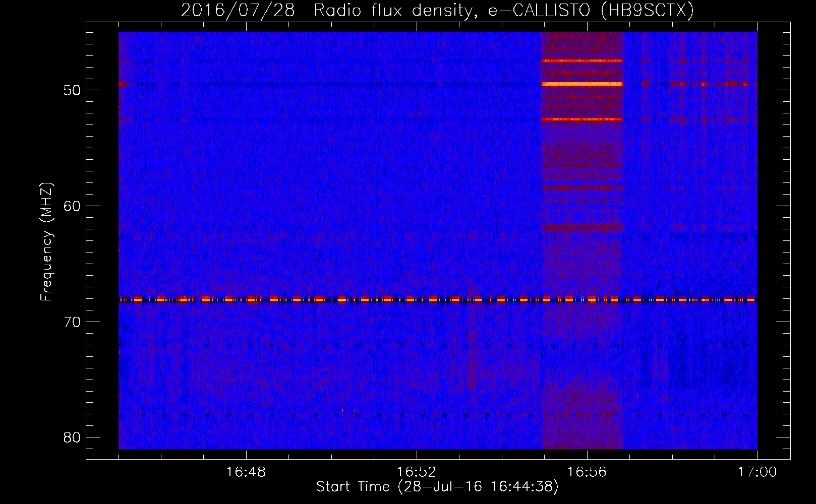Select the 80 frequency tick label
This screenshot has height=504, width=816.
(x=72, y=437)
